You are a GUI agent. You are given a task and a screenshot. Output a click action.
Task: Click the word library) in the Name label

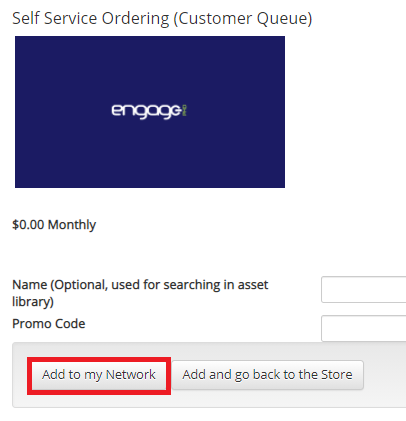[x=33, y=302]
